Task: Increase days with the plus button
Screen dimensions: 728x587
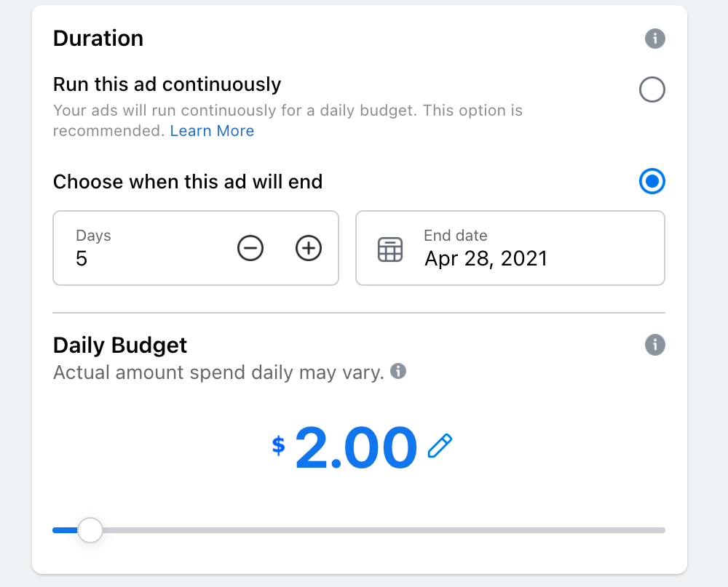Action: (x=309, y=249)
